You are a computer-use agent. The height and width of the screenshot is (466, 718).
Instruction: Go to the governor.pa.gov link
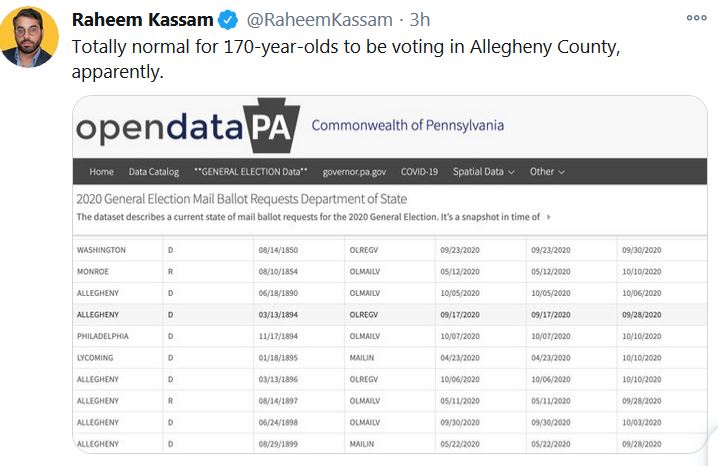click(354, 171)
